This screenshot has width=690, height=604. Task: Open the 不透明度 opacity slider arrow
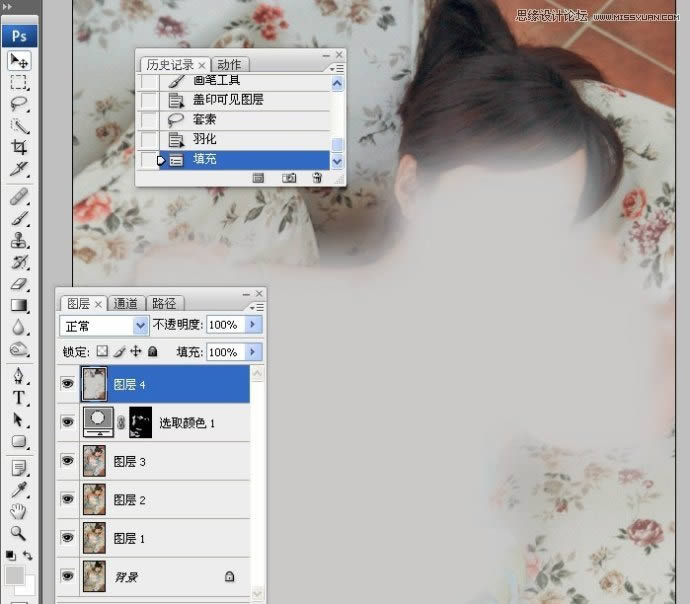[x=252, y=325]
